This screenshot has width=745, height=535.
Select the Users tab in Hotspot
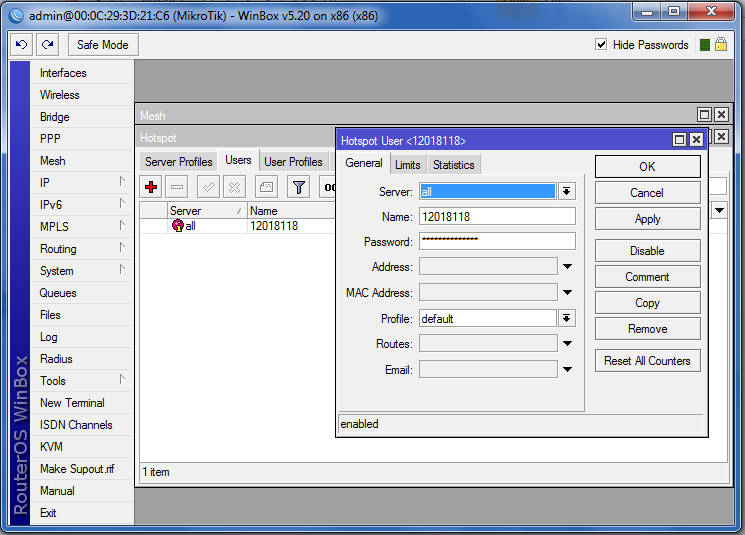click(238, 160)
